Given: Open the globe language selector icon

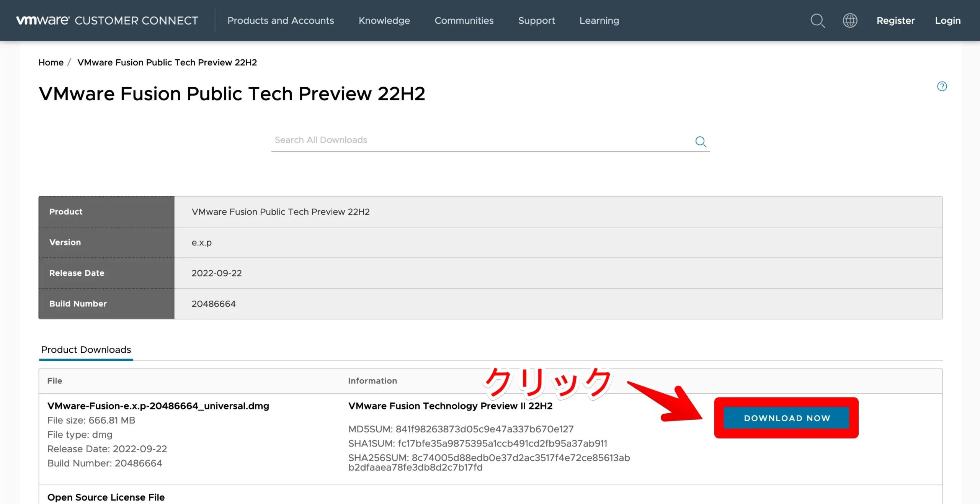Looking at the screenshot, I should point(850,20).
